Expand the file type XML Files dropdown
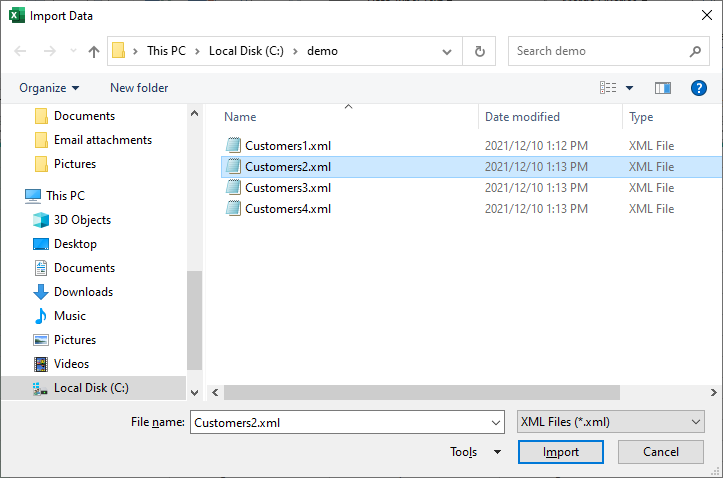This screenshot has height=478, width=723. [610, 422]
